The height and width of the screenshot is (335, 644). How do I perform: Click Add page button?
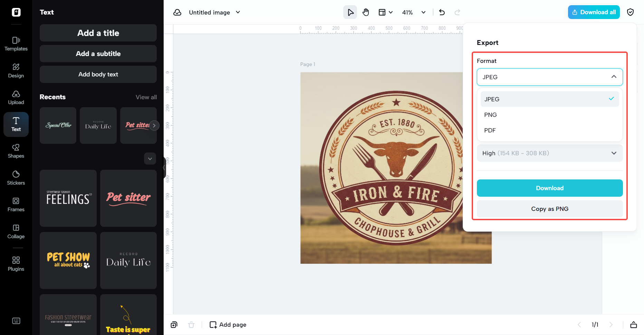[x=228, y=325]
